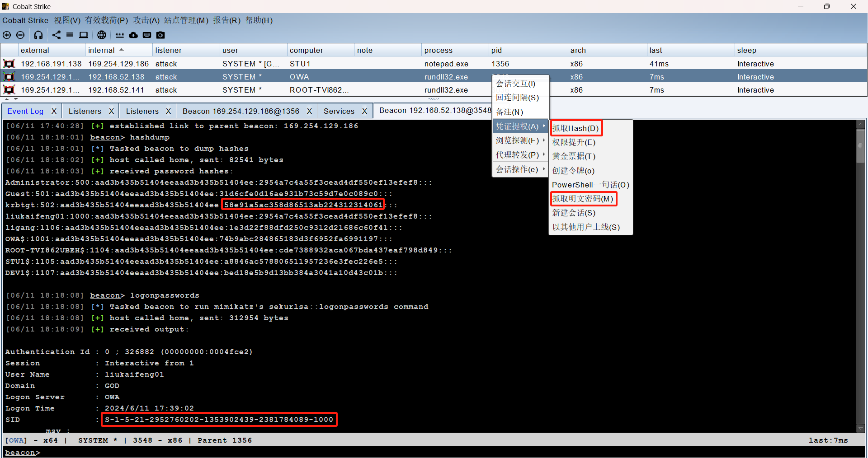Choose 备注(N) from context menu
The width and height of the screenshot is (868, 458).
520,112
